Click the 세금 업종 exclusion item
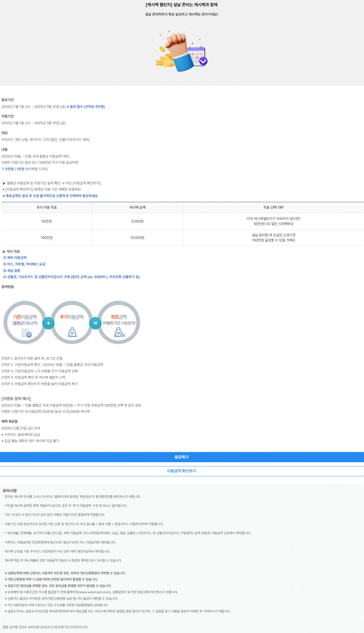 (12, 271)
